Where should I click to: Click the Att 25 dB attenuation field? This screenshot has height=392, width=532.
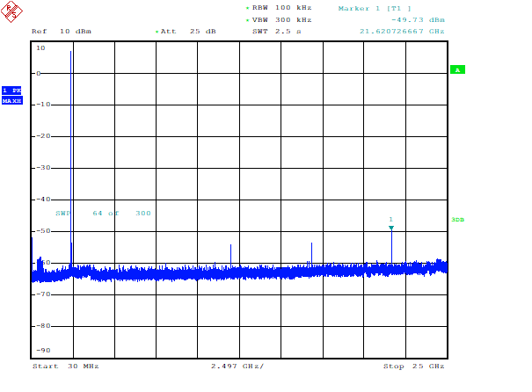(188, 31)
